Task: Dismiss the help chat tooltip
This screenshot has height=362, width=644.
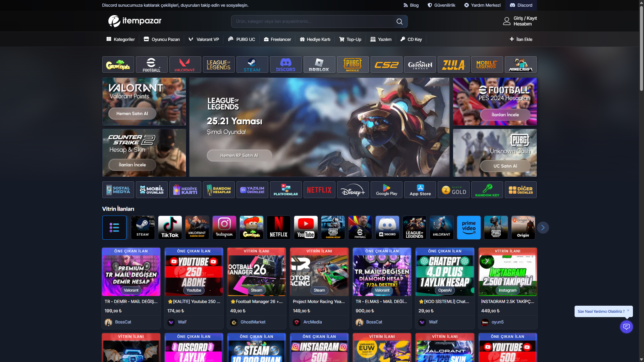Action: [x=628, y=310]
